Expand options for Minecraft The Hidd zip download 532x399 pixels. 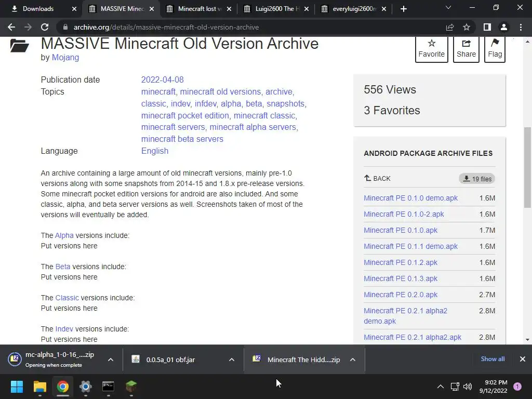[x=353, y=360]
